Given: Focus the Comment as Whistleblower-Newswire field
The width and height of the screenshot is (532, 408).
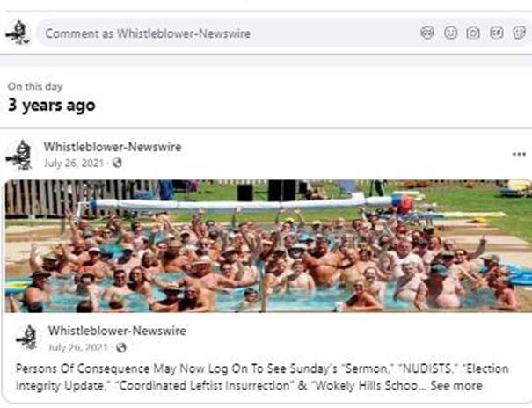Looking at the screenshot, I should [x=228, y=33].
